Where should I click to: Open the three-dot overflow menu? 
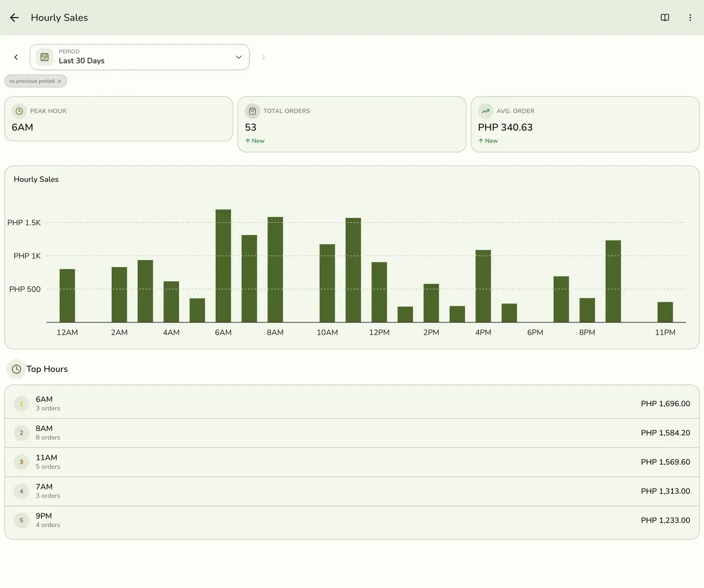(x=690, y=18)
